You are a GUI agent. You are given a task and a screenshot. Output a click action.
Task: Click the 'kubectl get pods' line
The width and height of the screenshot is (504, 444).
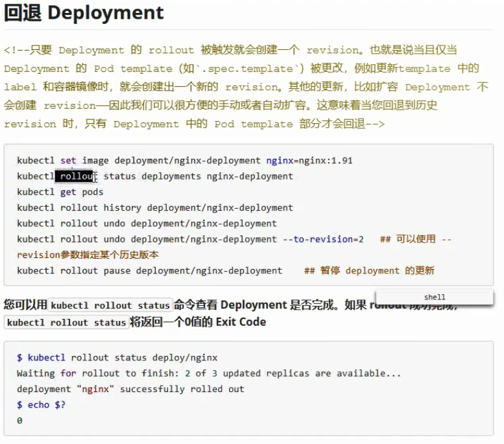[x=60, y=192]
